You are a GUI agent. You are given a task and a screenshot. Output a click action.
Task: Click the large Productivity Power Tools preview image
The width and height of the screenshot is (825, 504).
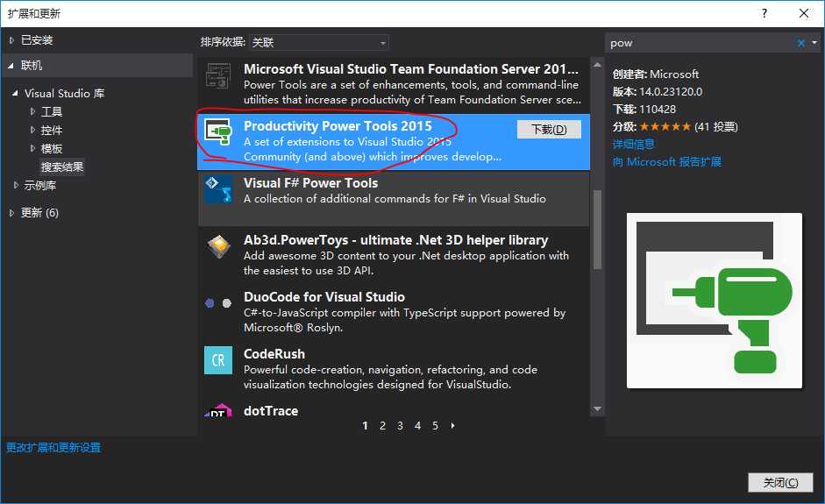click(x=714, y=301)
